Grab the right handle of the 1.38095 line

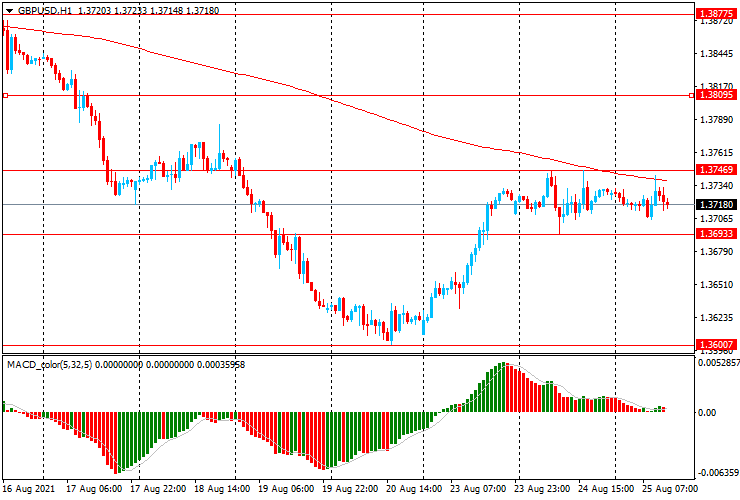tap(691, 95)
